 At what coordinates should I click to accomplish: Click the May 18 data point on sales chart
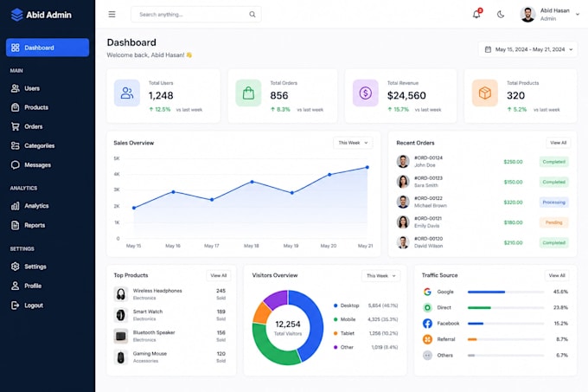pyautogui.click(x=252, y=182)
